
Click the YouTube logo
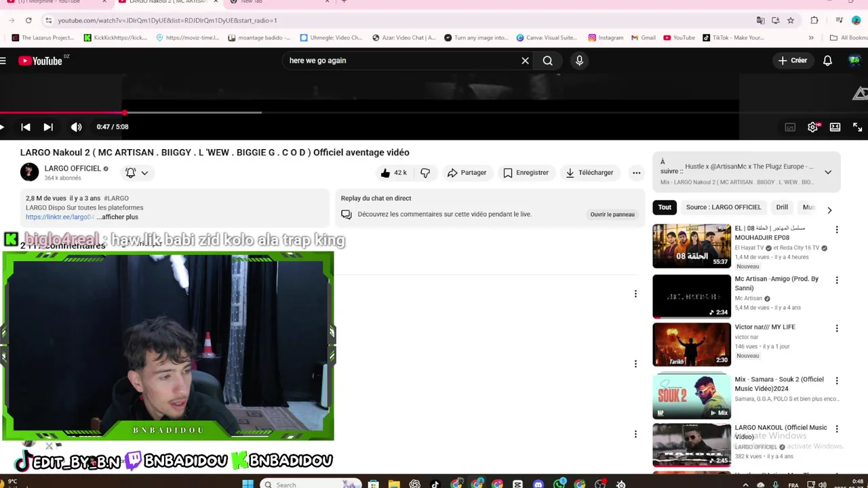tap(41, 61)
